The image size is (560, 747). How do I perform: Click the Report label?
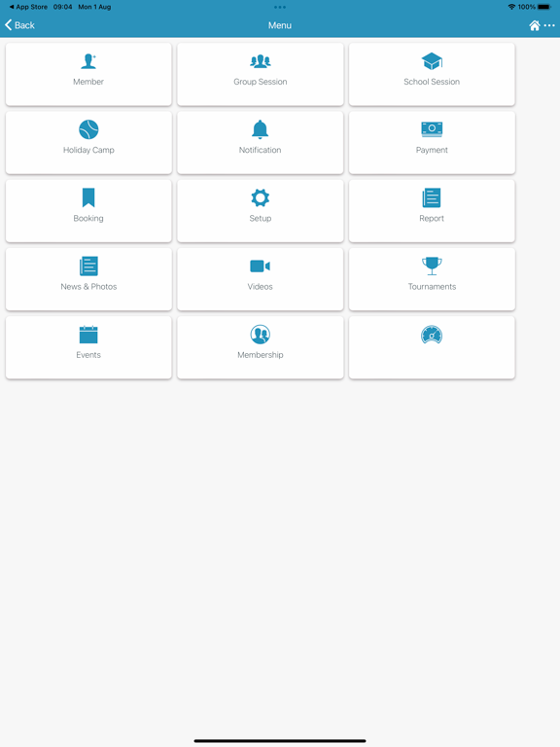[x=432, y=218]
